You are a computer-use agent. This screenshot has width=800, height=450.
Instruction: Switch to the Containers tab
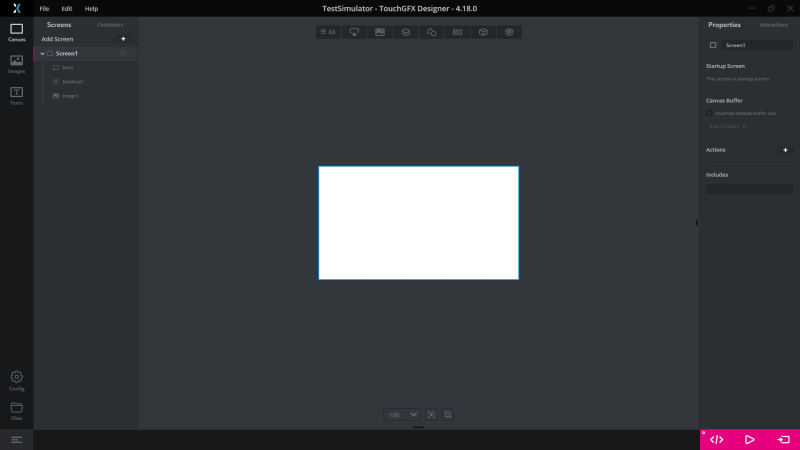coord(110,24)
